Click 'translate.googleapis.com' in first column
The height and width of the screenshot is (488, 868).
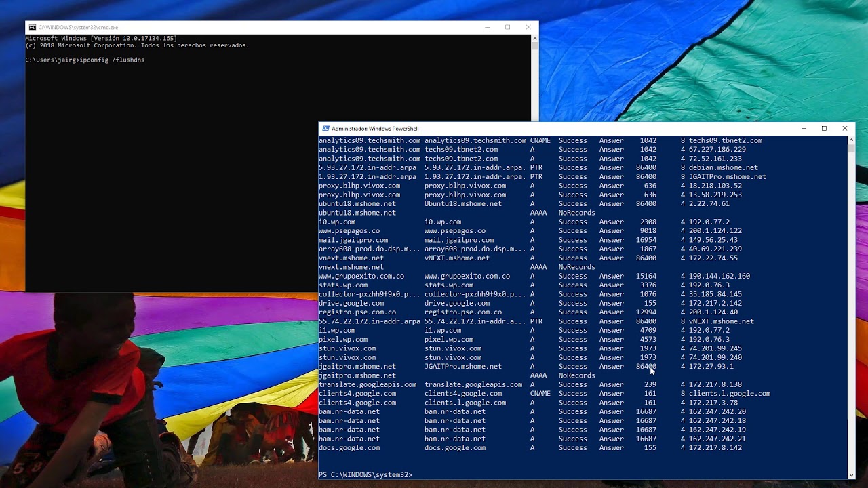click(368, 384)
